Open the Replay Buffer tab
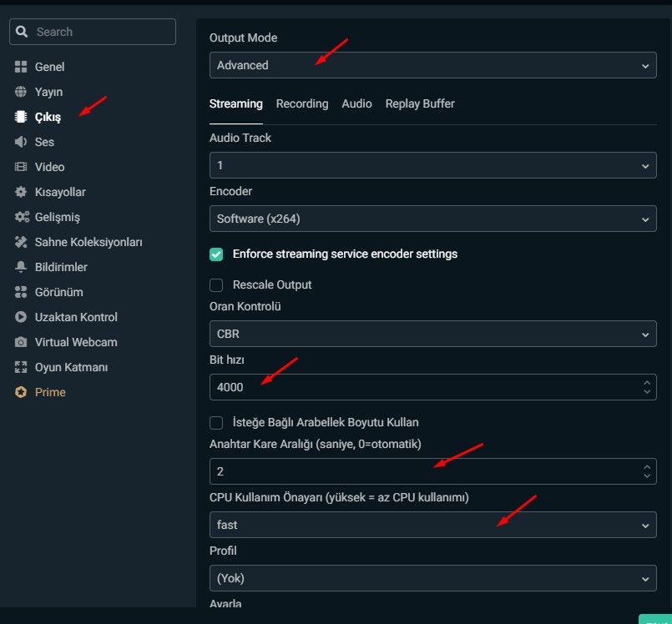The image size is (672, 624). (x=420, y=103)
